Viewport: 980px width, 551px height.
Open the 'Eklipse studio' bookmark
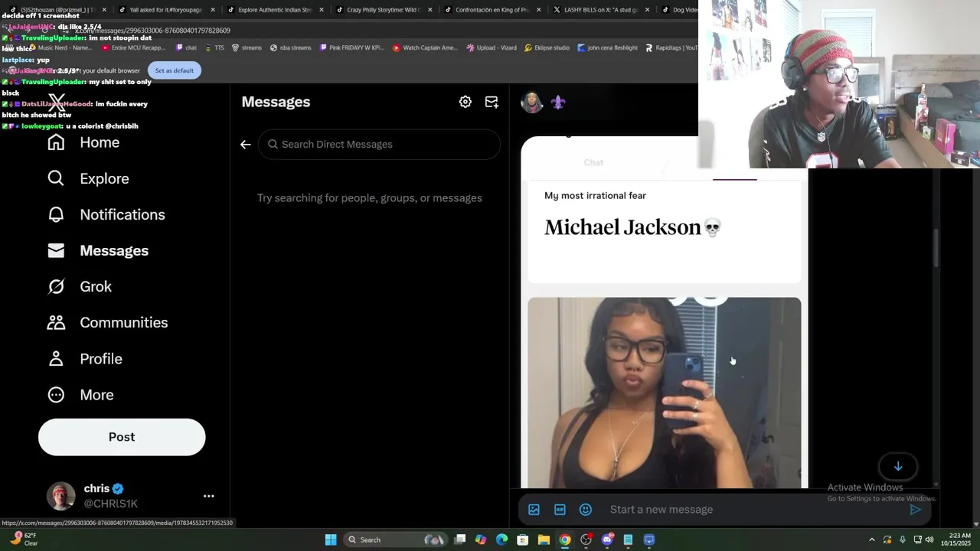pyautogui.click(x=547, y=47)
